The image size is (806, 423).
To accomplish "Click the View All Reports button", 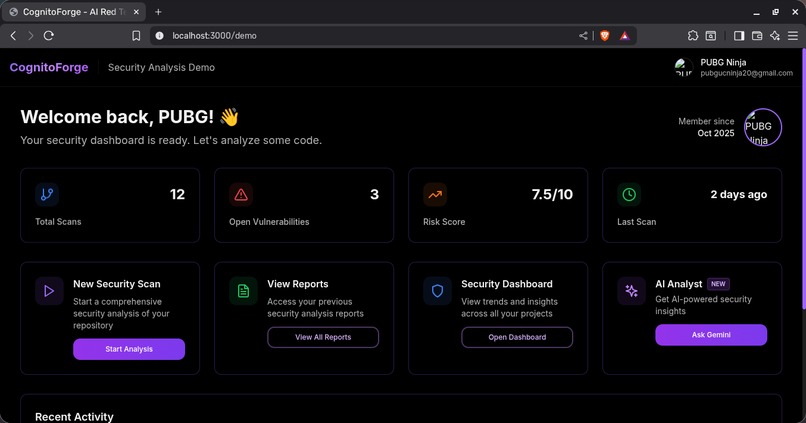I will [x=323, y=337].
